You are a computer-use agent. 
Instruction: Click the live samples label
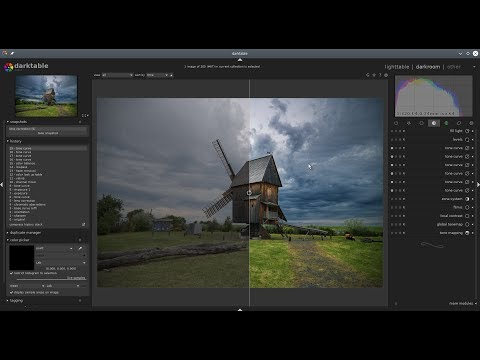tap(76, 278)
